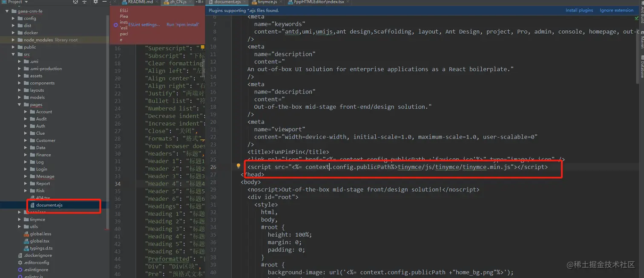Expand the docker folder

(14, 33)
